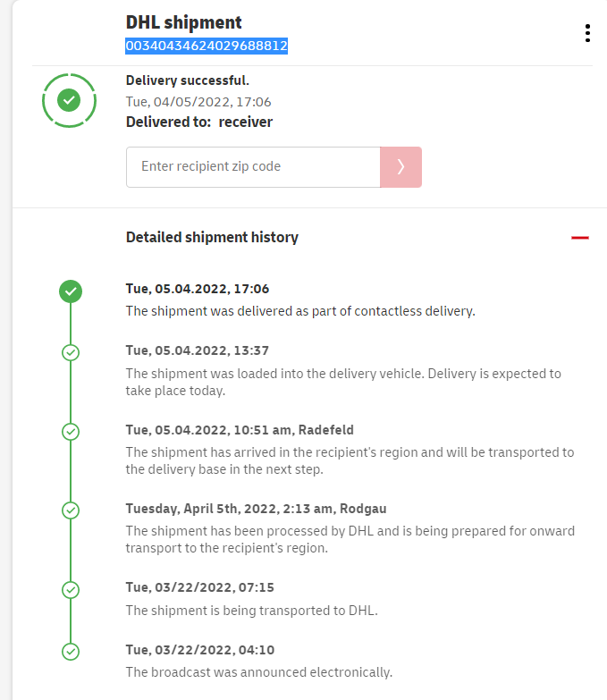Submit zip code with red arrow button

pos(400,167)
